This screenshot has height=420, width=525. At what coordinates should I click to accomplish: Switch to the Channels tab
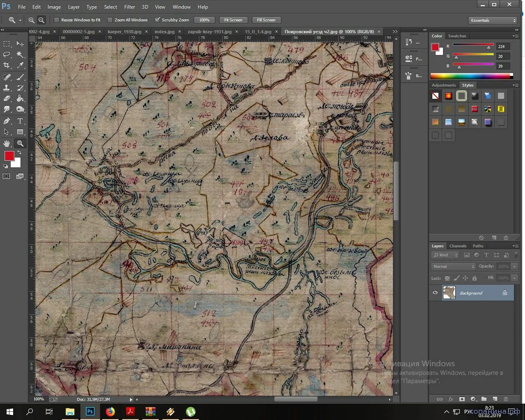pyautogui.click(x=458, y=246)
